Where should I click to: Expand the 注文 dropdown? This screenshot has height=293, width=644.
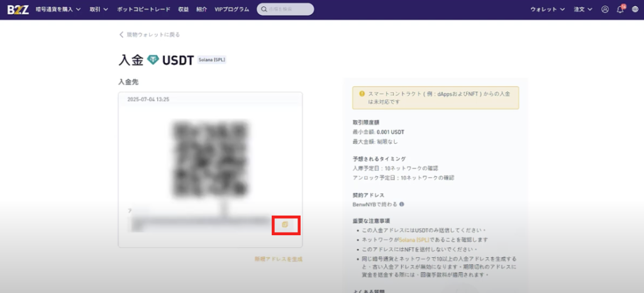coord(583,9)
